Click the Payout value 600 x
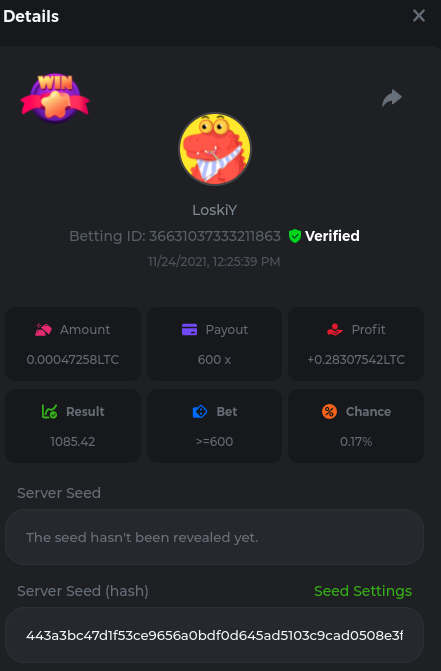Image resolution: width=441 pixels, height=671 pixels. pyautogui.click(x=214, y=359)
